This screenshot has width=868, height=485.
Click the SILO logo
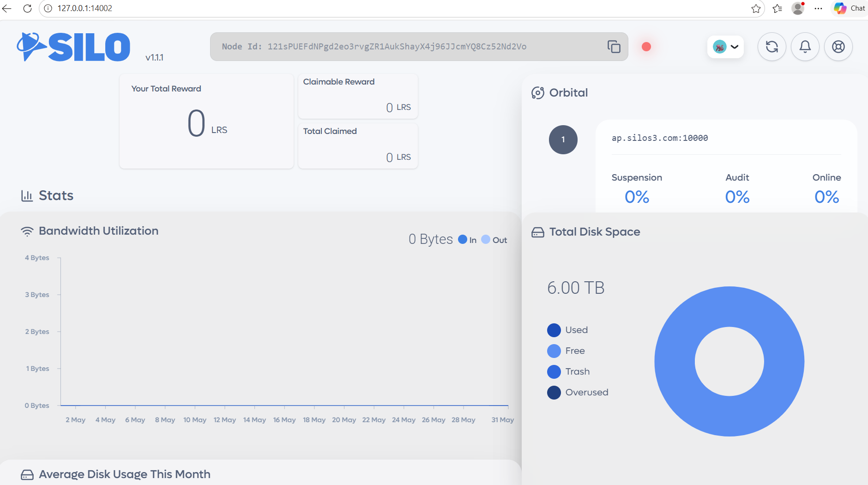[x=74, y=47]
